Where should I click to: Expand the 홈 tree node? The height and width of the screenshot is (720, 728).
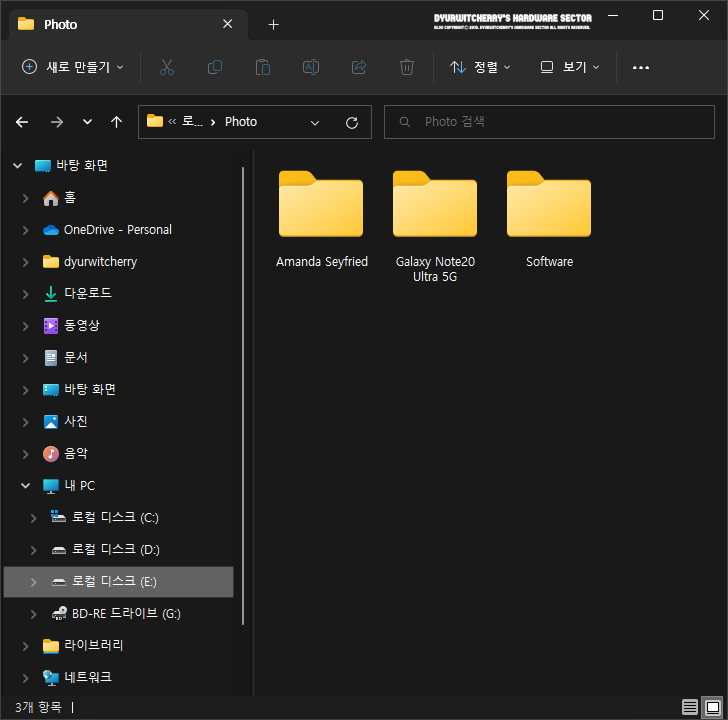26,198
